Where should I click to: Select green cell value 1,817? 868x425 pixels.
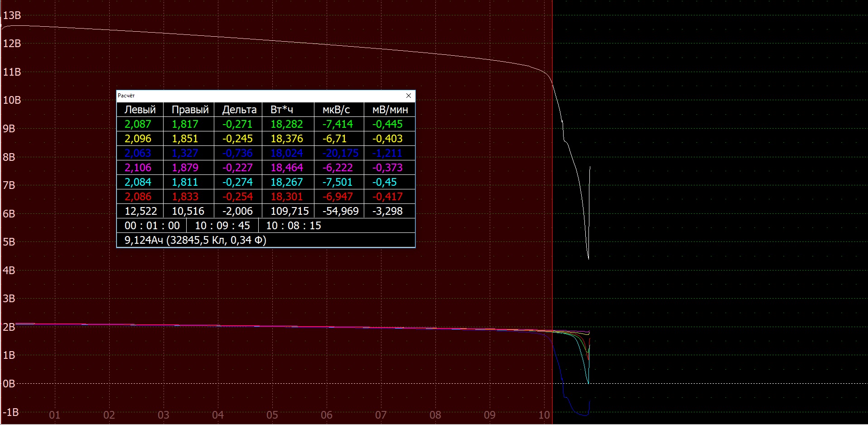185,124
